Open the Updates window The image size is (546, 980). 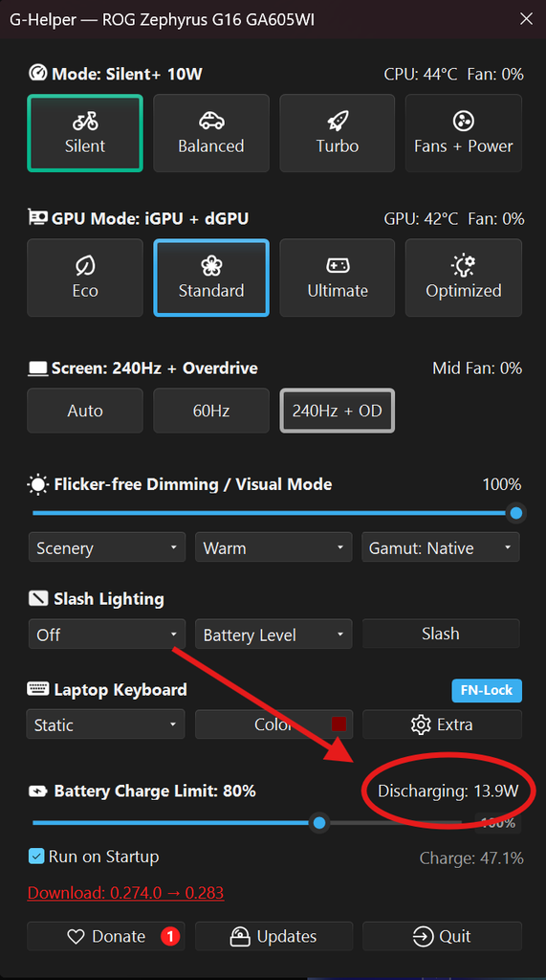coord(273,936)
